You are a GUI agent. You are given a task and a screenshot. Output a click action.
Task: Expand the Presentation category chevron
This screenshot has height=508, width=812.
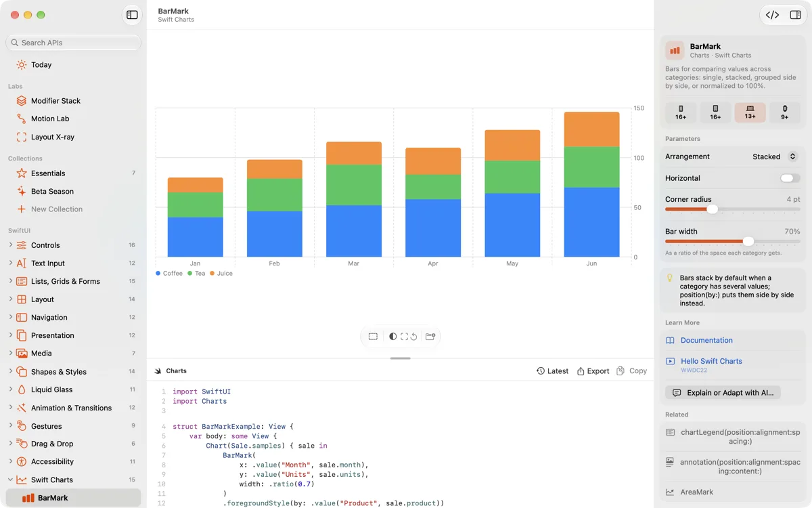tap(10, 335)
